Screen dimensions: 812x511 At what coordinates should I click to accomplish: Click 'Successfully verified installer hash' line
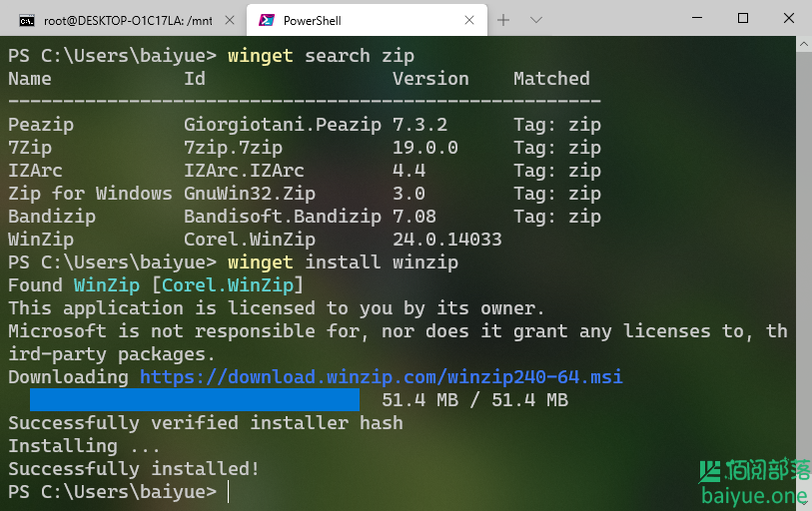[206, 423]
